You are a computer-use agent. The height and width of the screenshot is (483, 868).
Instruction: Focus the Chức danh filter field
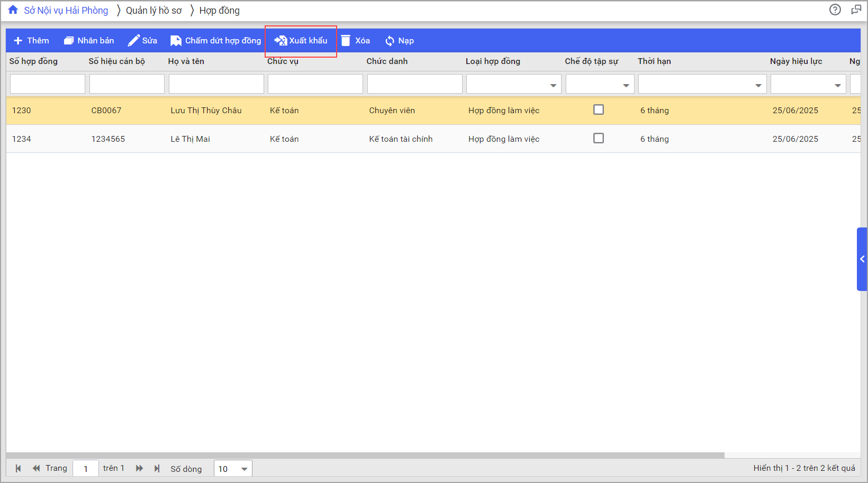pyautogui.click(x=415, y=84)
